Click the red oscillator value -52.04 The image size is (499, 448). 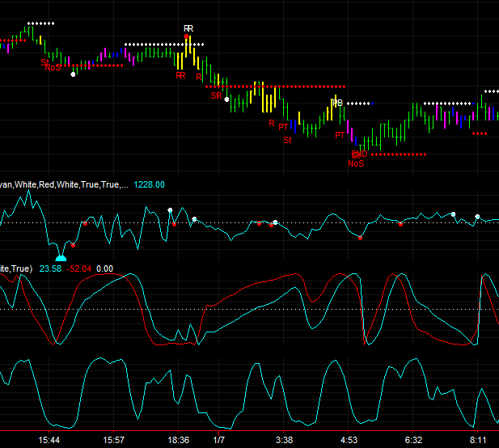pyautogui.click(x=79, y=268)
